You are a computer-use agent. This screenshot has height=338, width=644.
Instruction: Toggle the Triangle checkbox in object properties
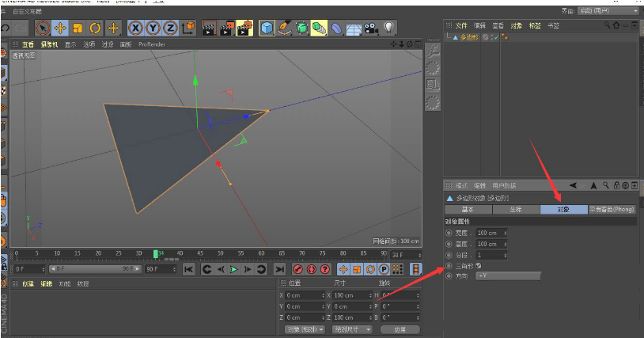tap(479, 265)
